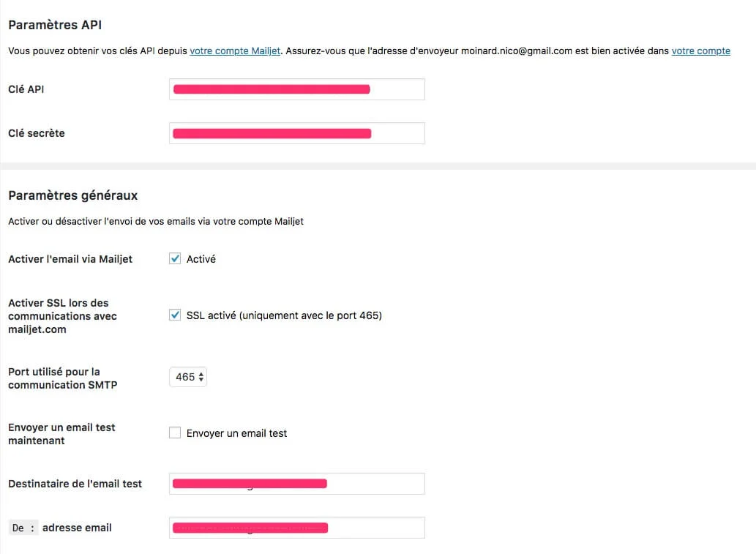Focus the Clé secrète input field

[x=296, y=133]
